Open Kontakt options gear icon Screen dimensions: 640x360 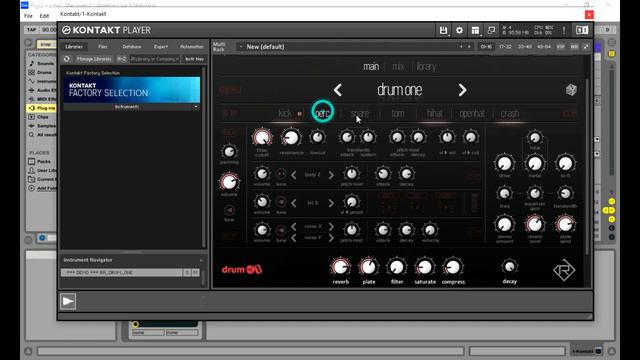[459, 30]
